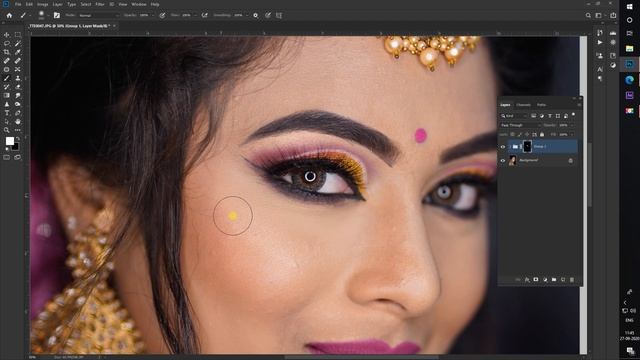Open the layer filter Kind dropdown
The height and width of the screenshot is (360, 640).
[x=514, y=116]
